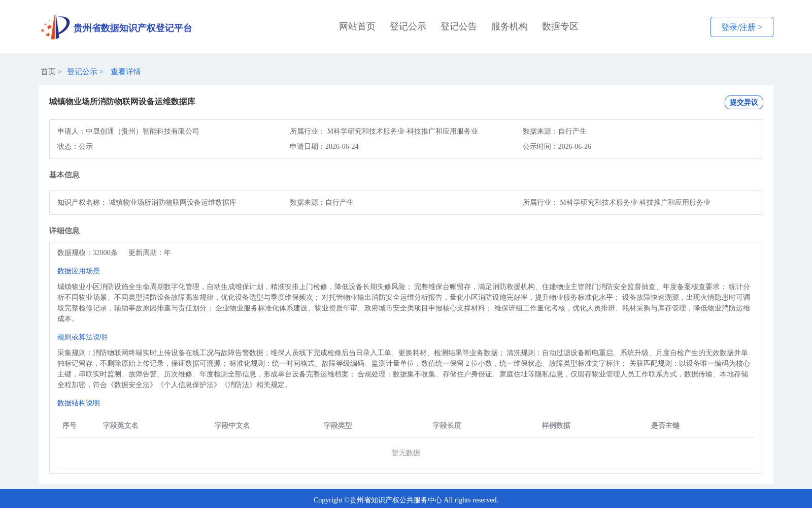The height and width of the screenshot is (508, 812).
Task: Click the 暂无数据 empty table message
Action: (x=406, y=453)
